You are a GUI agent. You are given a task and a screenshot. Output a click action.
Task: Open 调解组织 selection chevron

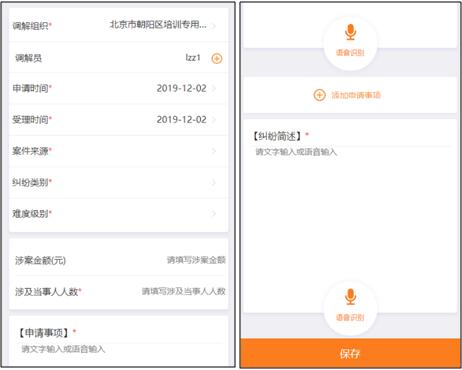[x=214, y=26]
